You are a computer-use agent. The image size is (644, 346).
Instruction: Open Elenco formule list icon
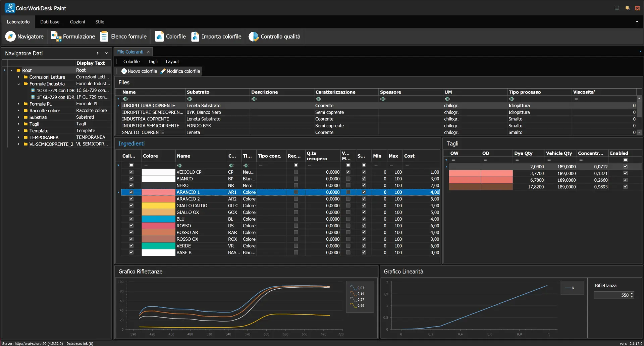[x=104, y=37]
